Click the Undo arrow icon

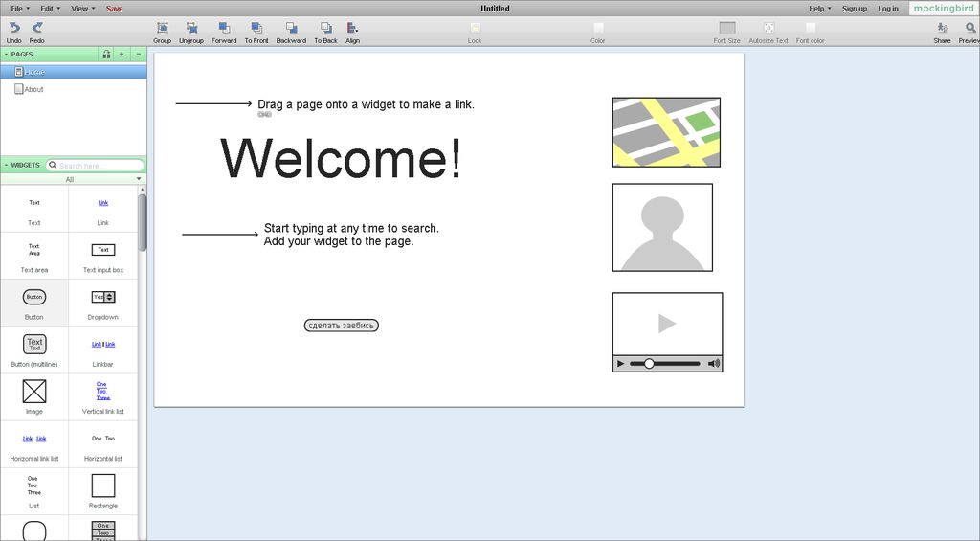point(13,28)
